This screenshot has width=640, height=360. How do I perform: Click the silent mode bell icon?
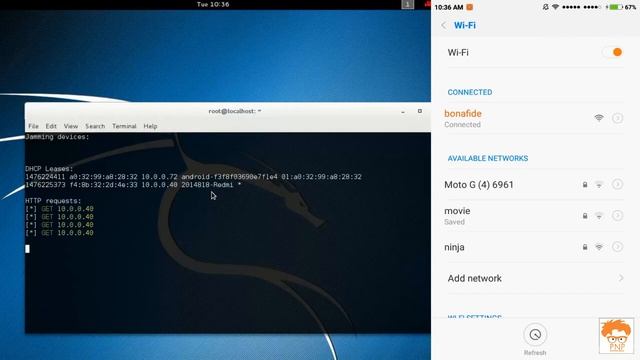tap(545, 7)
